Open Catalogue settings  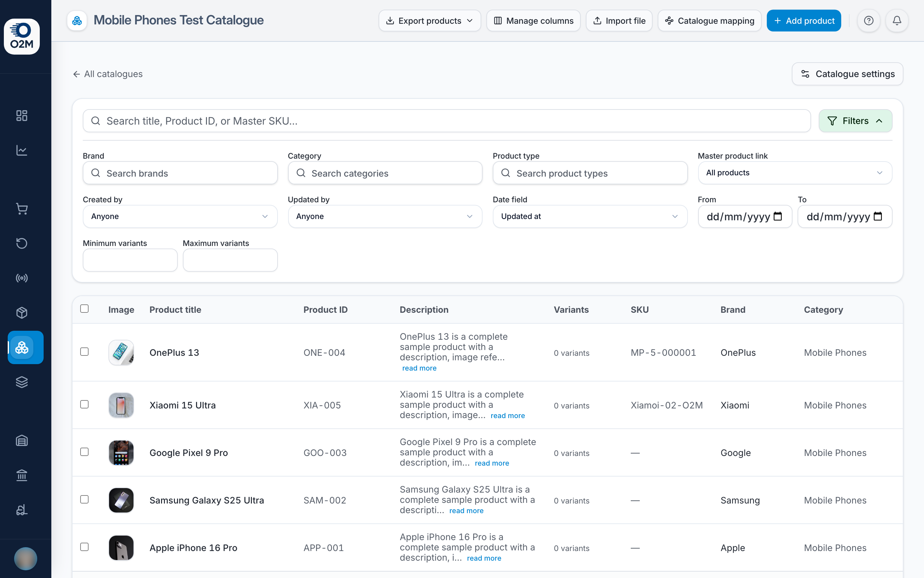click(847, 74)
